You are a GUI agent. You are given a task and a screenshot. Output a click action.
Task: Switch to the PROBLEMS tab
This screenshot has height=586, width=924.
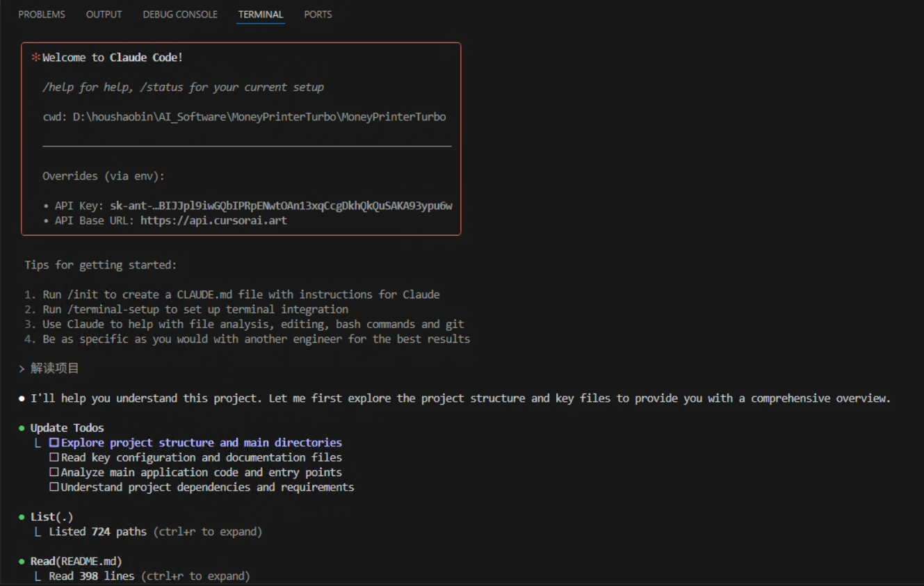tap(42, 14)
